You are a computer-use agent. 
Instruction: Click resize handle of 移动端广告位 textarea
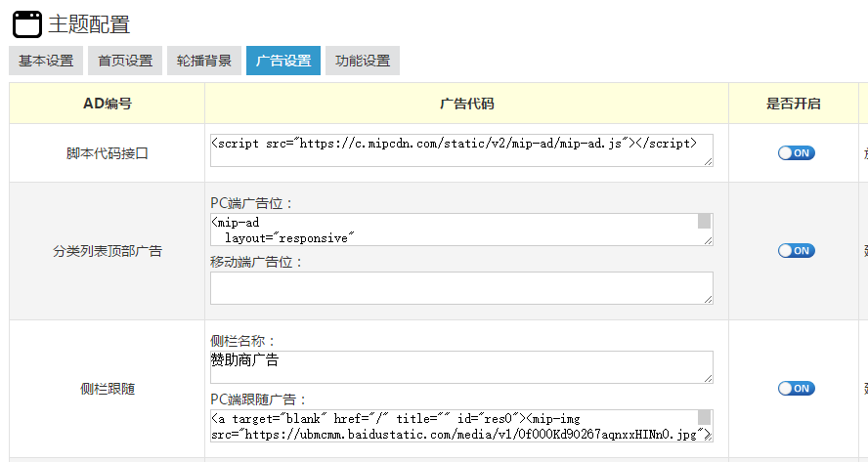[708, 299]
